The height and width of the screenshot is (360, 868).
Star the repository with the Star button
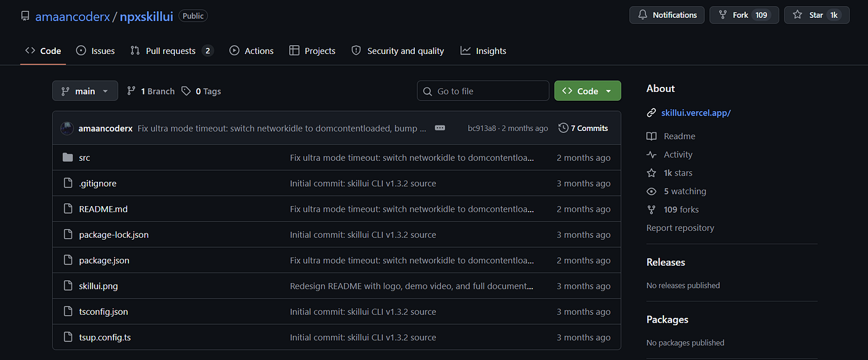tap(817, 15)
